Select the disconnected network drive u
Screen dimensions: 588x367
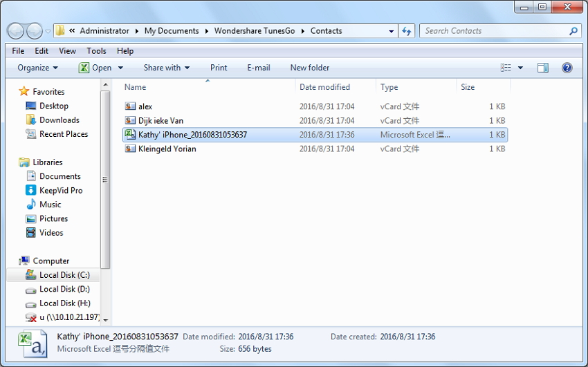62,317
